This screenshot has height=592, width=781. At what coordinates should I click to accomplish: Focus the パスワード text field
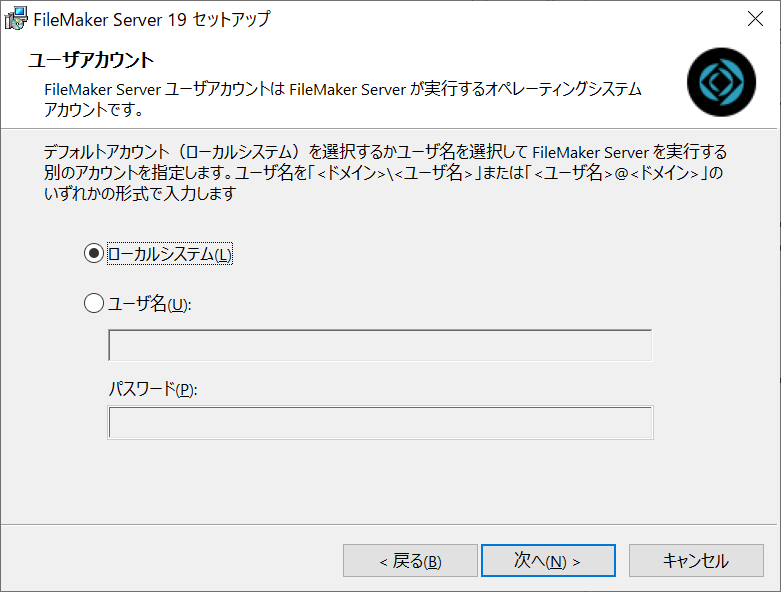pyautogui.click(x=380, y=422)
